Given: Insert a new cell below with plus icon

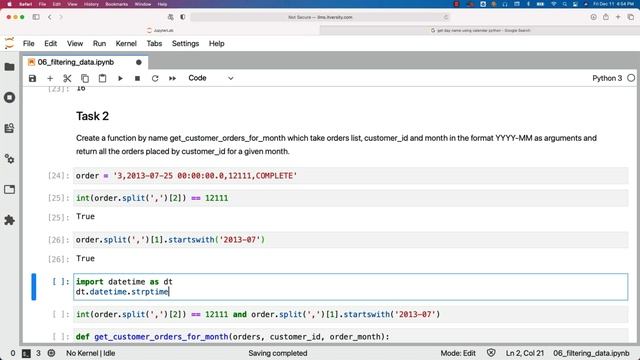Looking at the screenshot, I should [50, 78].
